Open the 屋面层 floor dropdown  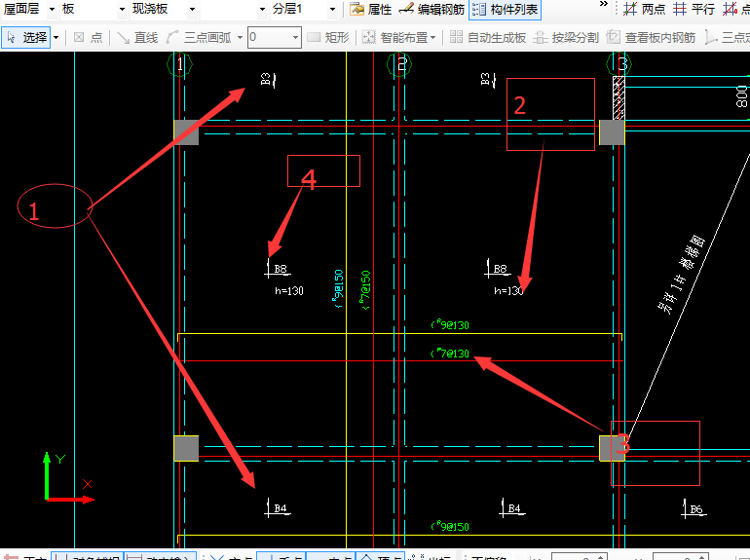point(52,9)
